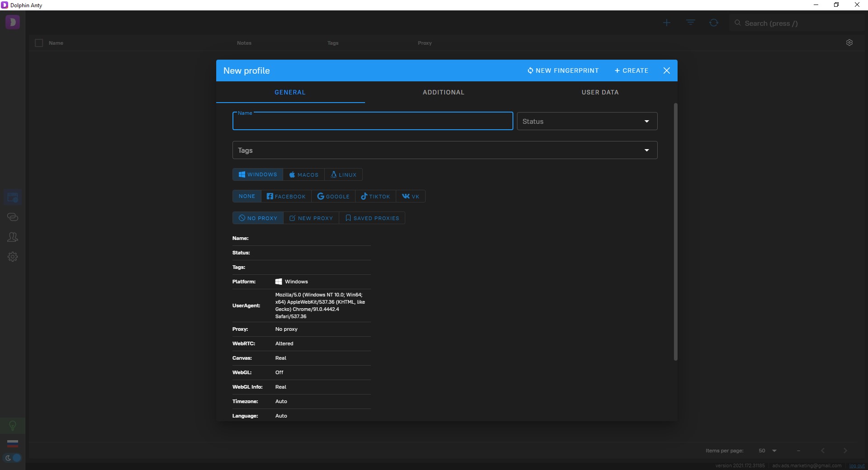Open the items per page dropdown
Viewport: 868px width, 470px height.
click(x=768, y=451)
